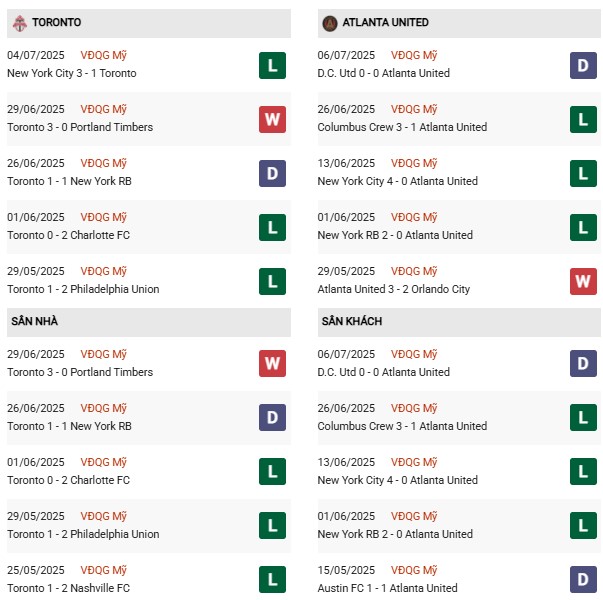Click the Atlanta United team logo

330,23
